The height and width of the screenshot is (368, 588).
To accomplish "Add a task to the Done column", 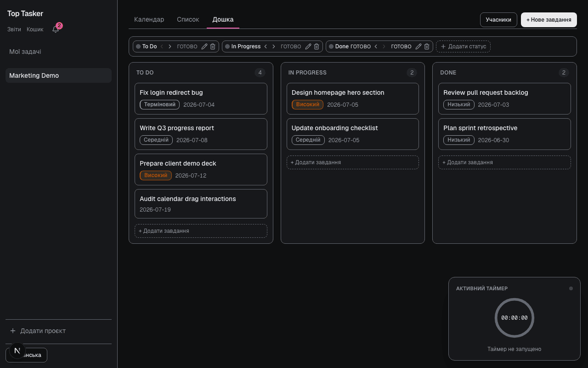I will (504, 162).
